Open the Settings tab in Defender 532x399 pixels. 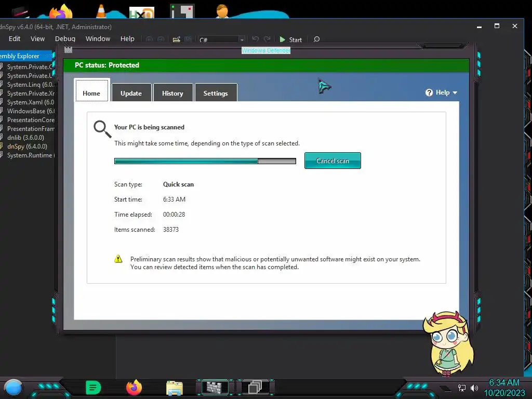coord(216,93)
